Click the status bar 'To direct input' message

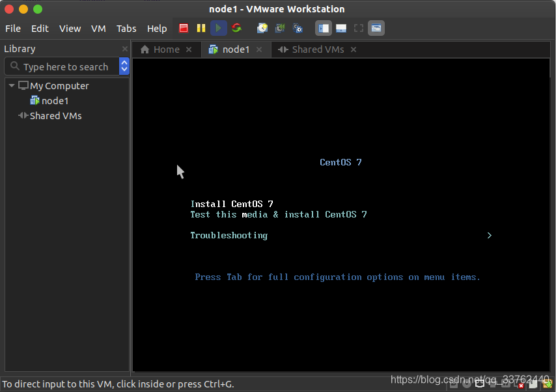tap(118, 384)
